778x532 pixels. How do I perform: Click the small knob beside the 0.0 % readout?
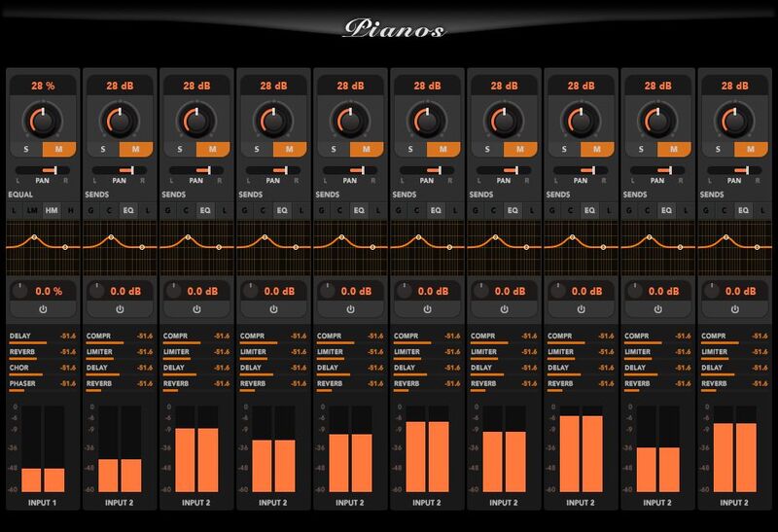(19, 291)
